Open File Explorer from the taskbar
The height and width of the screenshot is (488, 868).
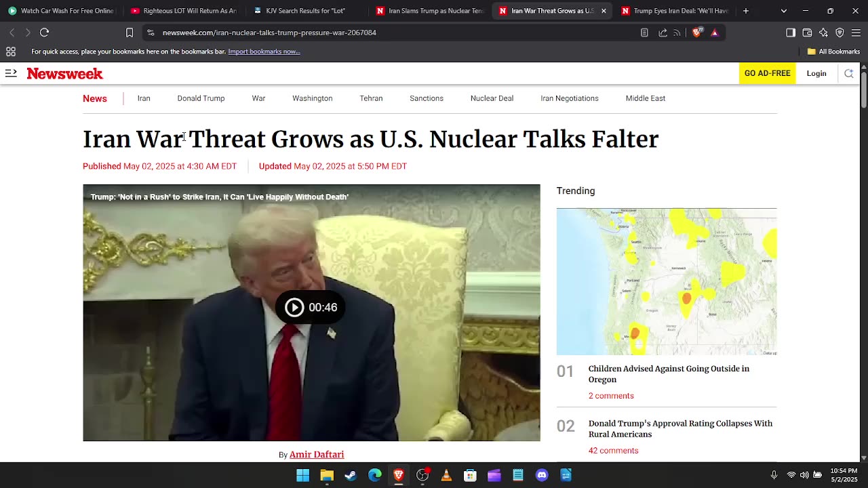point(327,475)
